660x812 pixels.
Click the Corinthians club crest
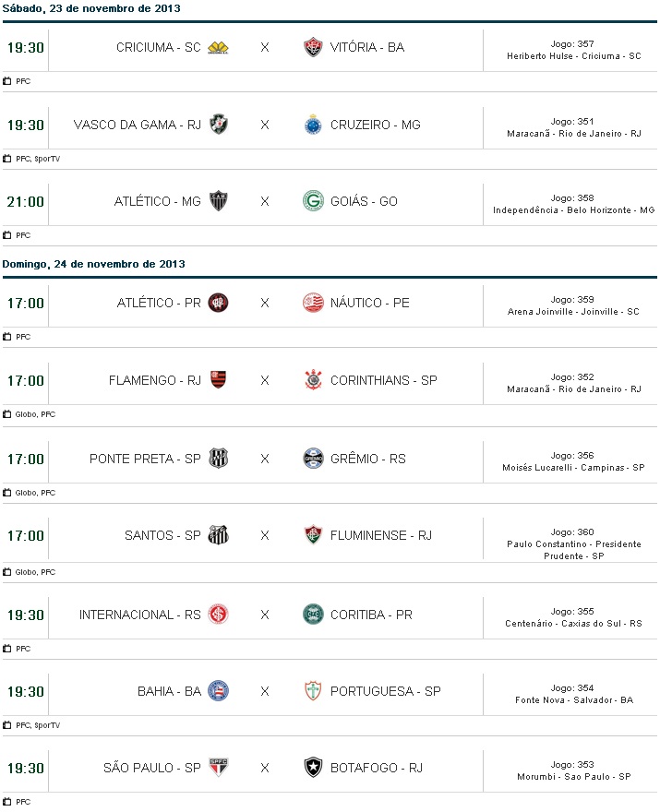313,379
